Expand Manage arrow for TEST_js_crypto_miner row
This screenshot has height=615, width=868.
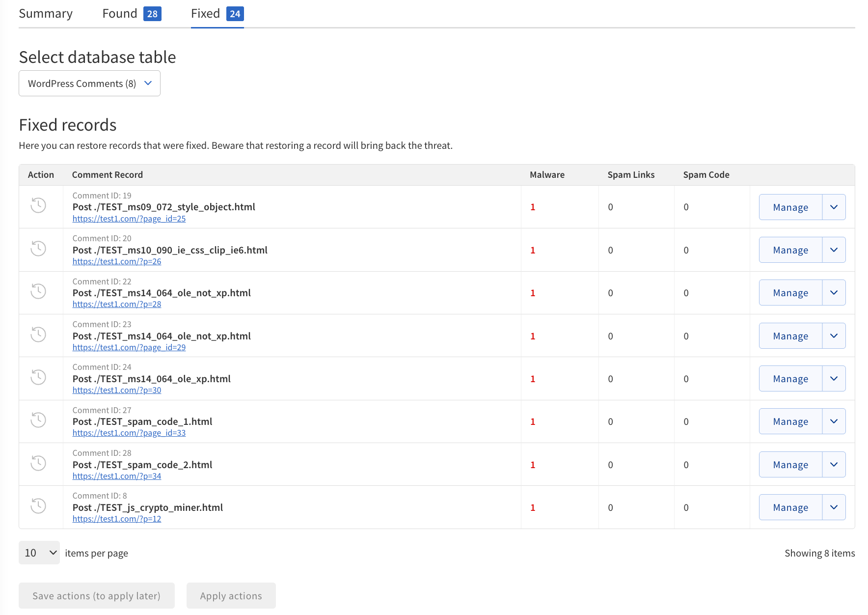pyautogui.click(x=834, y=507)
